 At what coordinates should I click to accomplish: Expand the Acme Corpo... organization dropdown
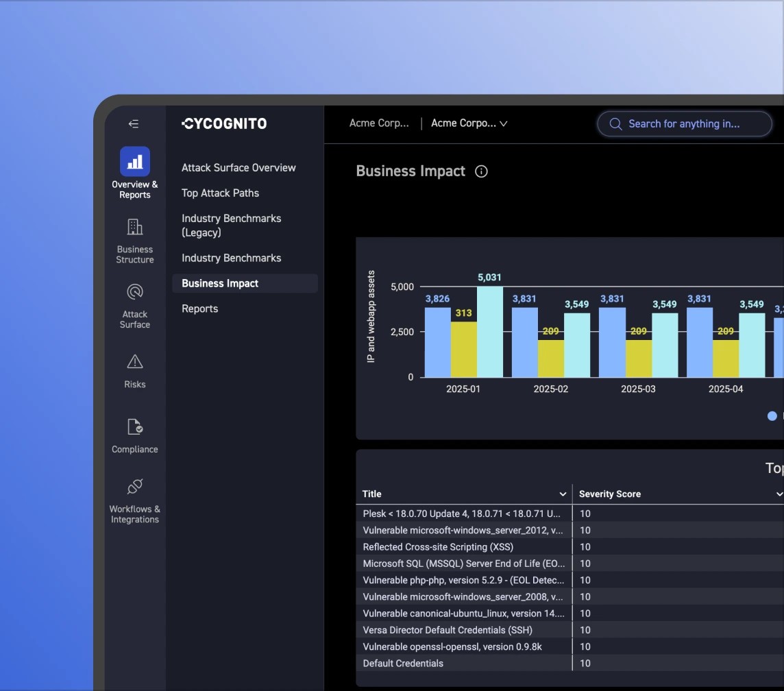tap(469, 124)
